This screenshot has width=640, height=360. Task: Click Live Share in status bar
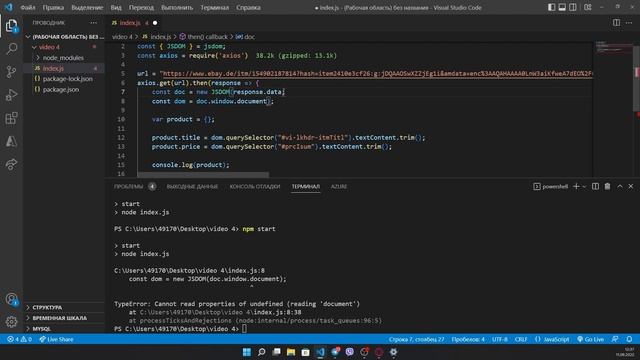click(56, 339)
